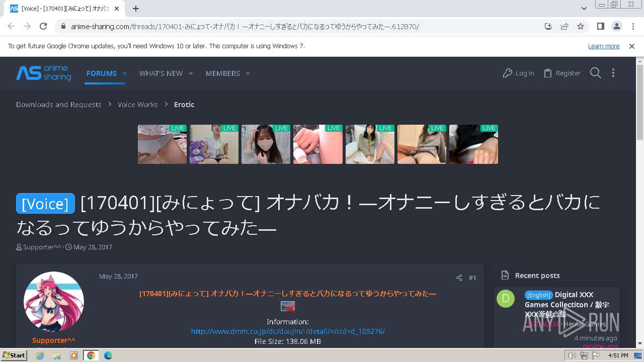The width and height of the screenshot is (644, 362).
Task: Click Supporter^^ username below avatar
Action: [x=54, y=340]
